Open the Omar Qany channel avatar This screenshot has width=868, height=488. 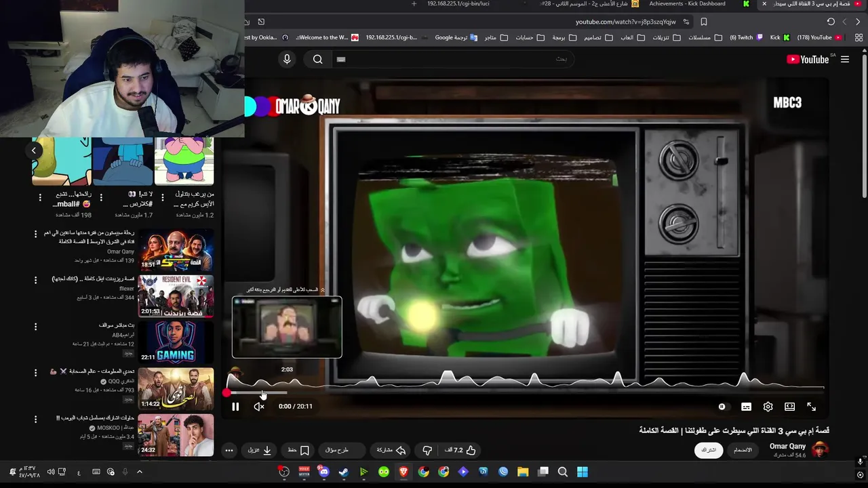(821, 450)
